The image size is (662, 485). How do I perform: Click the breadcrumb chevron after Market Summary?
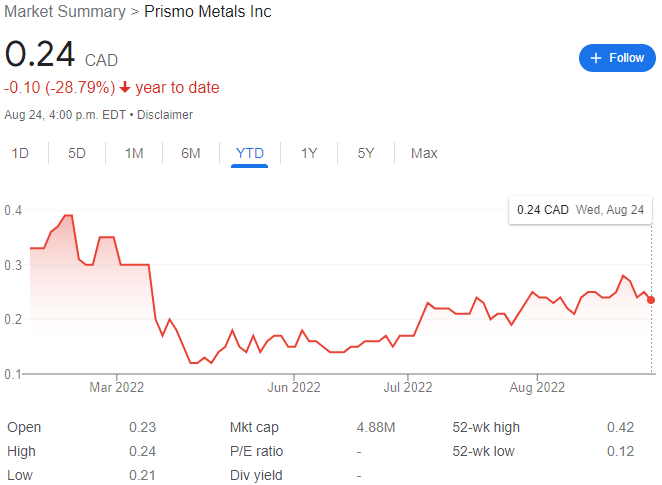tap(135, 12)
